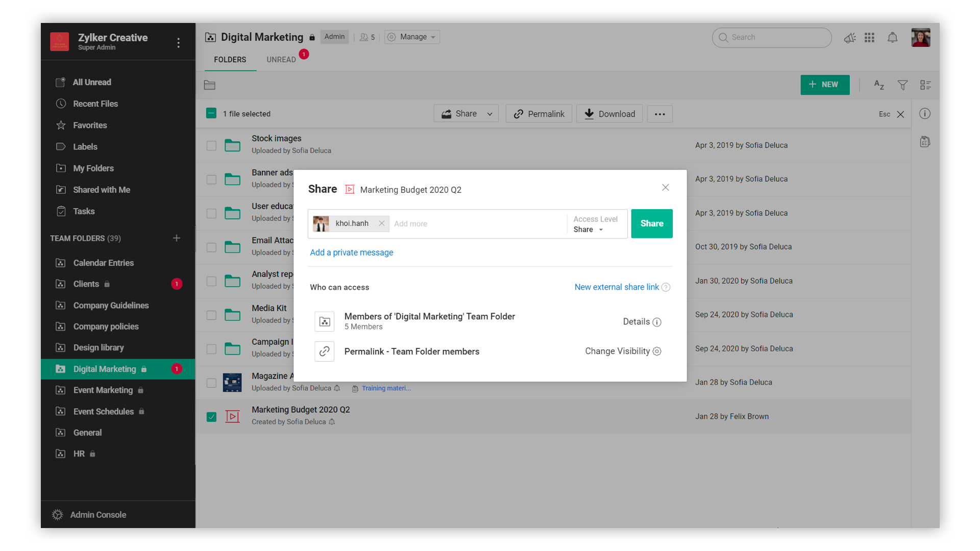Check the Stock images folder checkbox
The height and width of the screenshot is (551, 980).
click(211, 146)
